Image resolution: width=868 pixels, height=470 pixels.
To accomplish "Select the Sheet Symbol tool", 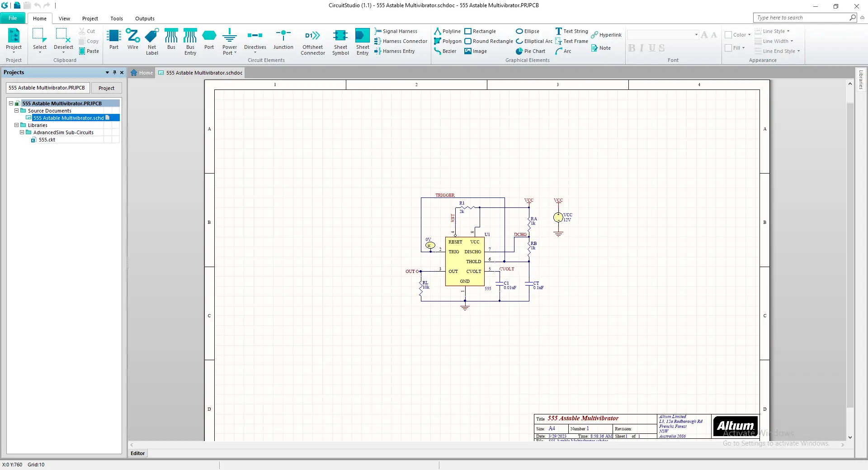I will (340, 42).
